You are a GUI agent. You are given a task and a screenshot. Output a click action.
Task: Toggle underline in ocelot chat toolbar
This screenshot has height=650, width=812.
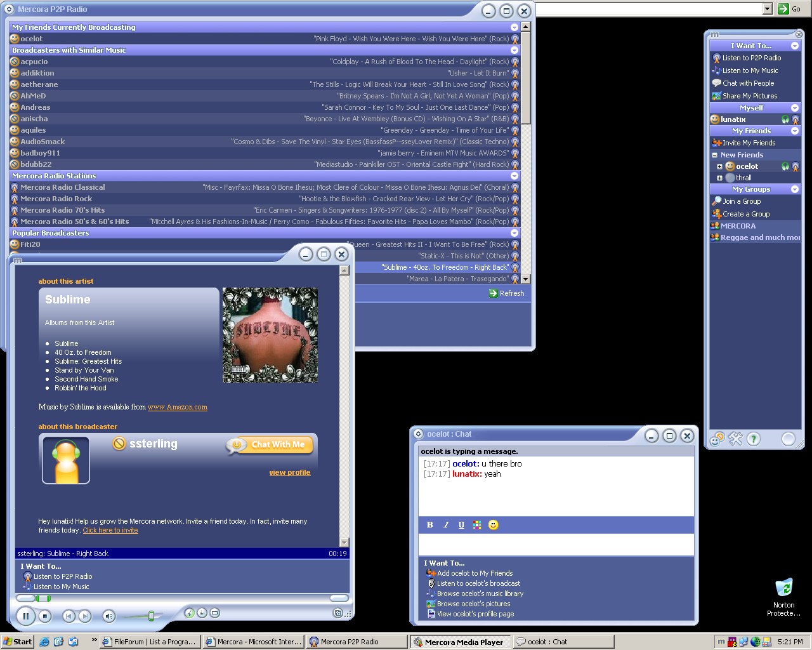pyautogui.click(x=461, y=525)
